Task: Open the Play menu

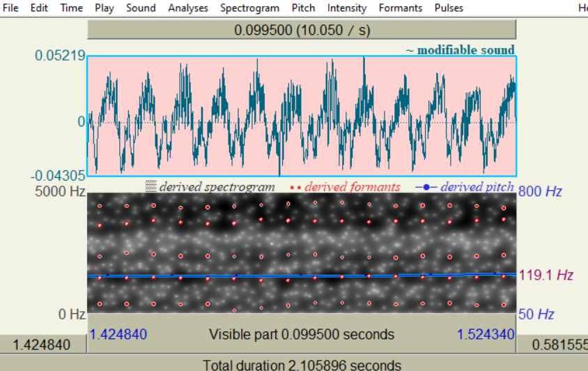Action: tap(105, 8)
